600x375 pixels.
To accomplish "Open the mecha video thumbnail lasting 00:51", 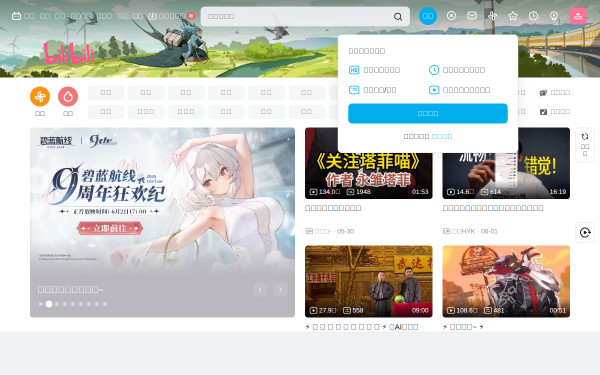I will pos(506,281).
